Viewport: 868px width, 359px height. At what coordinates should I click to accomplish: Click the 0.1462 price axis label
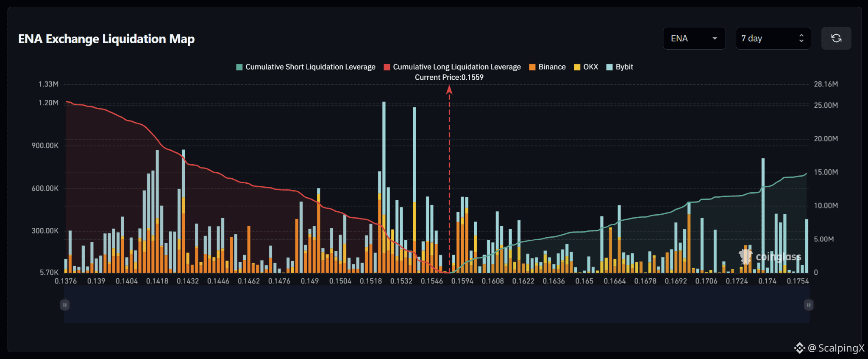pos(249,281)
